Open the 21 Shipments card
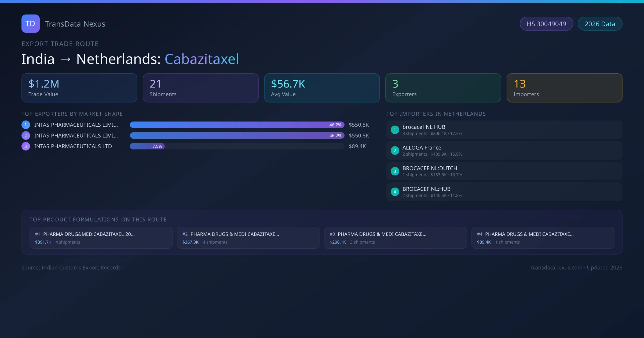Viewport: 644px width, 338px height. (200, 88)
